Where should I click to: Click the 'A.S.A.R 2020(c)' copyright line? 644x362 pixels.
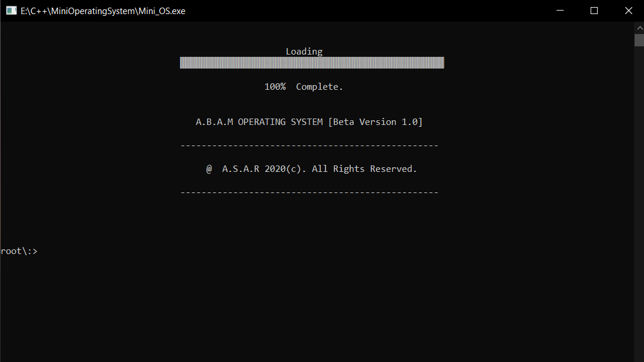[x=311, y=169]
